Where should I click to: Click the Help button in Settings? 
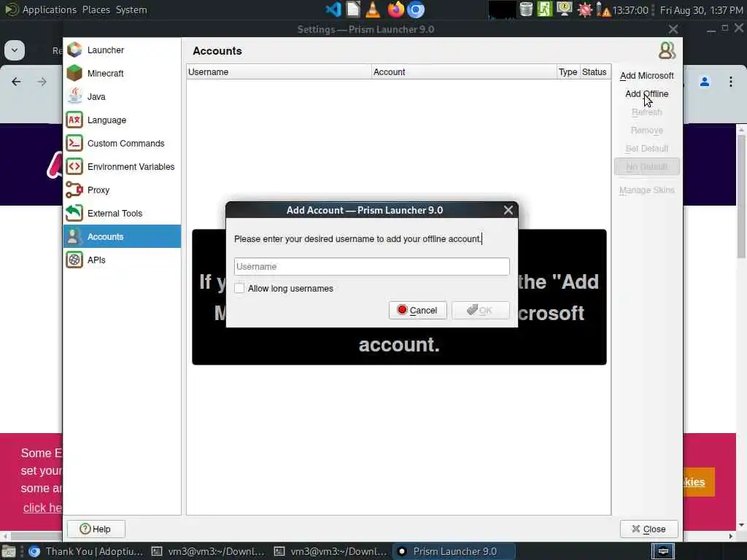96,529
